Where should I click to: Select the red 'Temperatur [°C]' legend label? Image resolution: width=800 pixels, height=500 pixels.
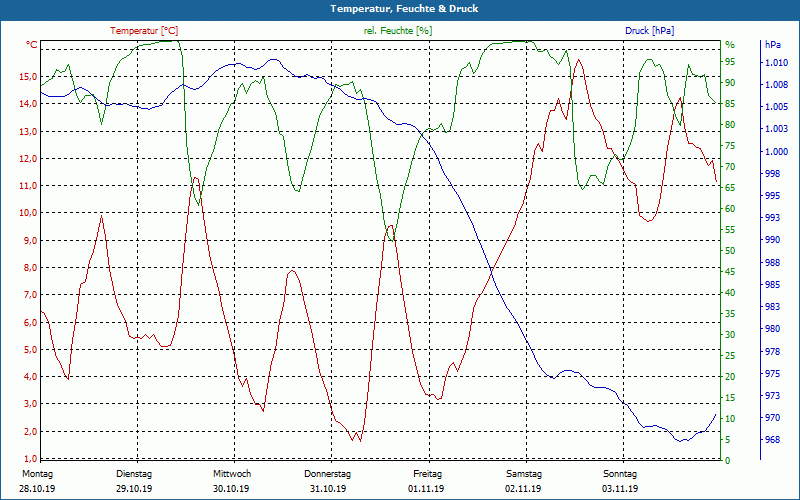[x=144, y=31]
